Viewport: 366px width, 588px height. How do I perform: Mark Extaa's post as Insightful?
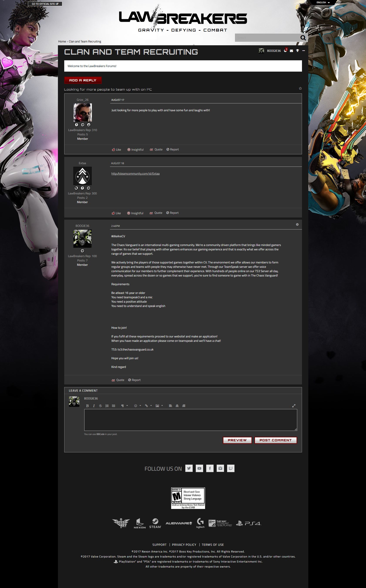[x=135, y=213]
